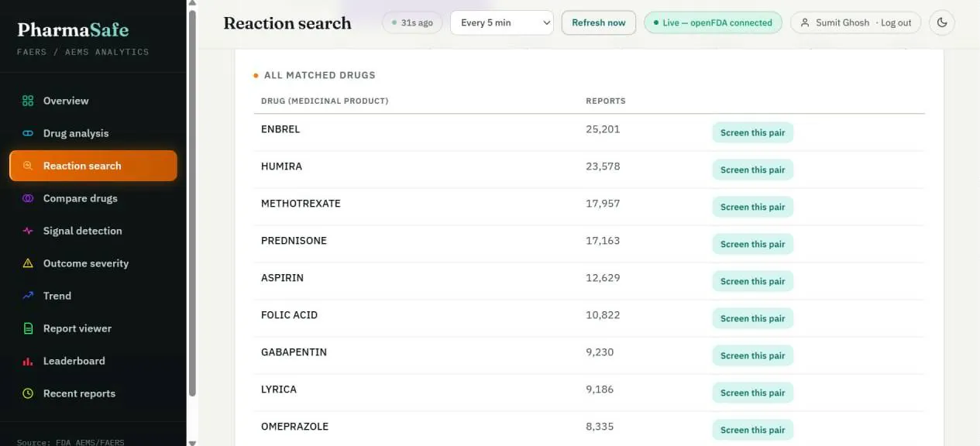Screen the GABAPENTIN pair
Image resolution: width=980 pixels, height=446 pixels.
[752, 355]
